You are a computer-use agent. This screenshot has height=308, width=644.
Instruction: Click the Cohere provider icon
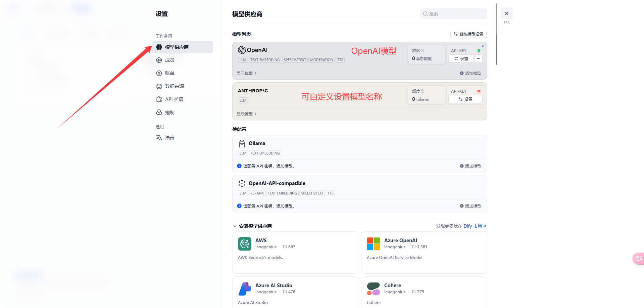coord(373,289)
